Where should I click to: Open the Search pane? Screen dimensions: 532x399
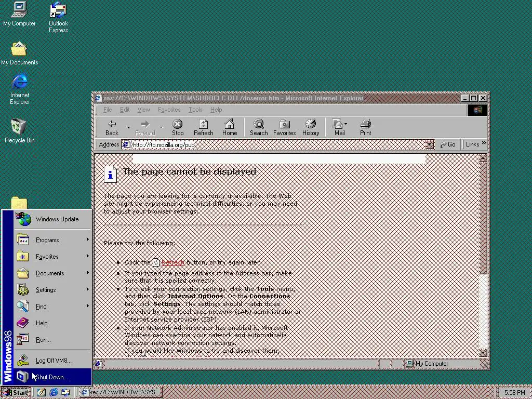[x=259, y=128]
